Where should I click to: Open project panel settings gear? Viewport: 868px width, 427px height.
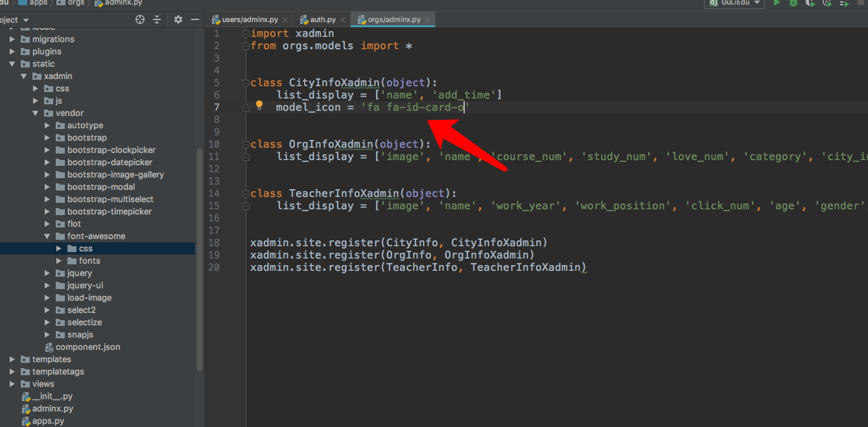pyautogui.click(x=178, y=20)
